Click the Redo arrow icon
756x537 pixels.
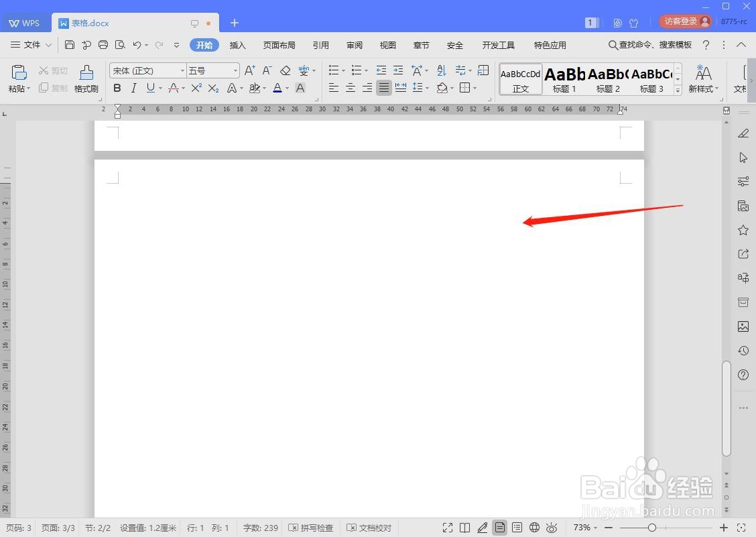(159, 45)
